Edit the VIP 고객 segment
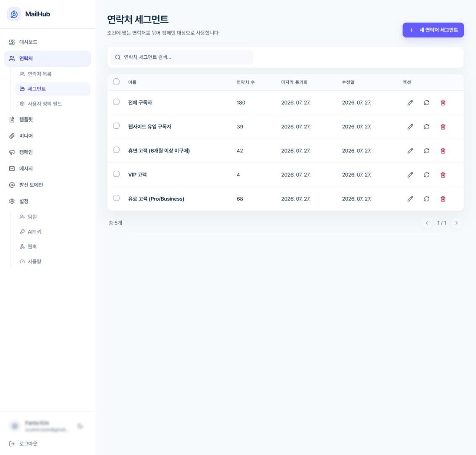476x455 pixels. point(410,175)
